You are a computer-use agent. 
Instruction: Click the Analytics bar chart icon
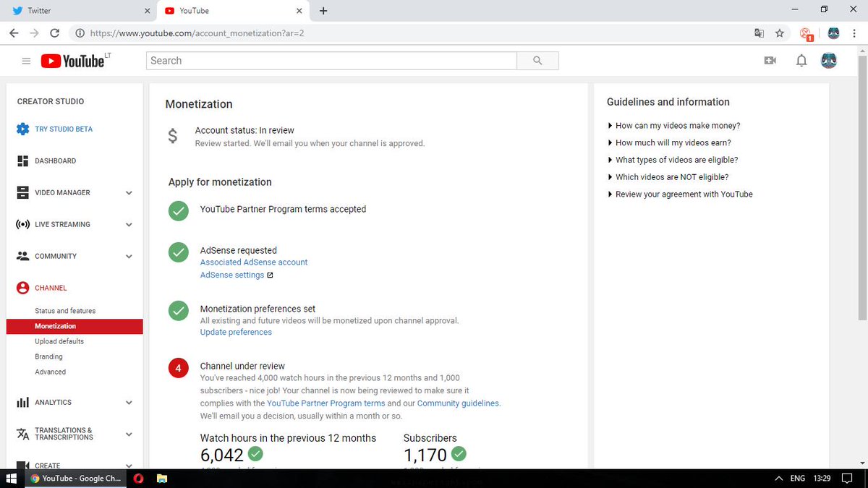pyautogui.click(x=22, y=402)
